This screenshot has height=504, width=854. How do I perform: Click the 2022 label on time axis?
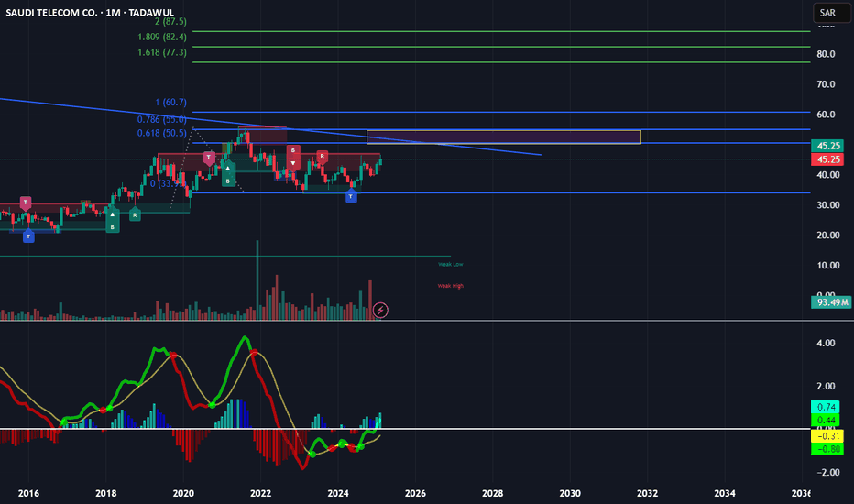(260, 493)
